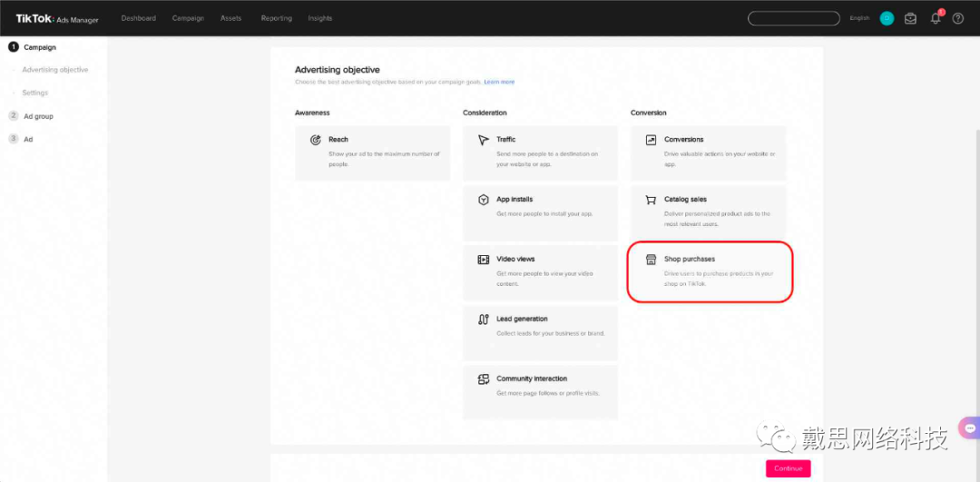Viewport: 980px width, 482px height.
Task: Click the Consideration column heading
Action: tap(485, 113)
